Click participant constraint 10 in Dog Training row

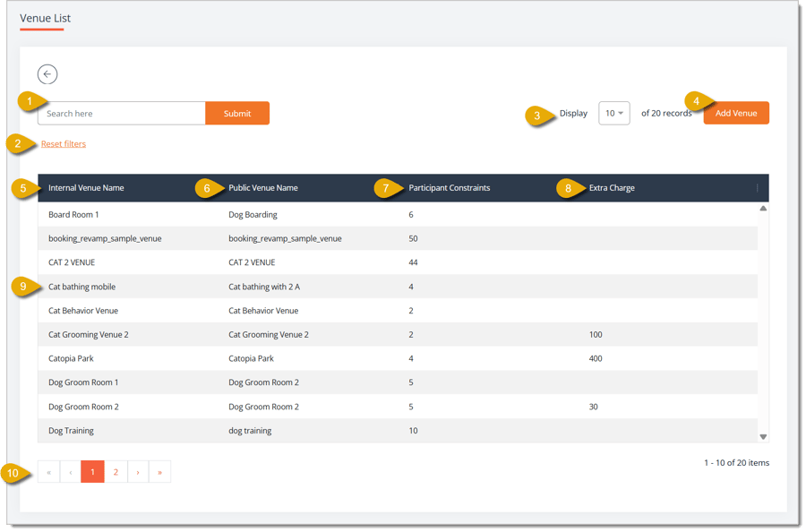415,433
